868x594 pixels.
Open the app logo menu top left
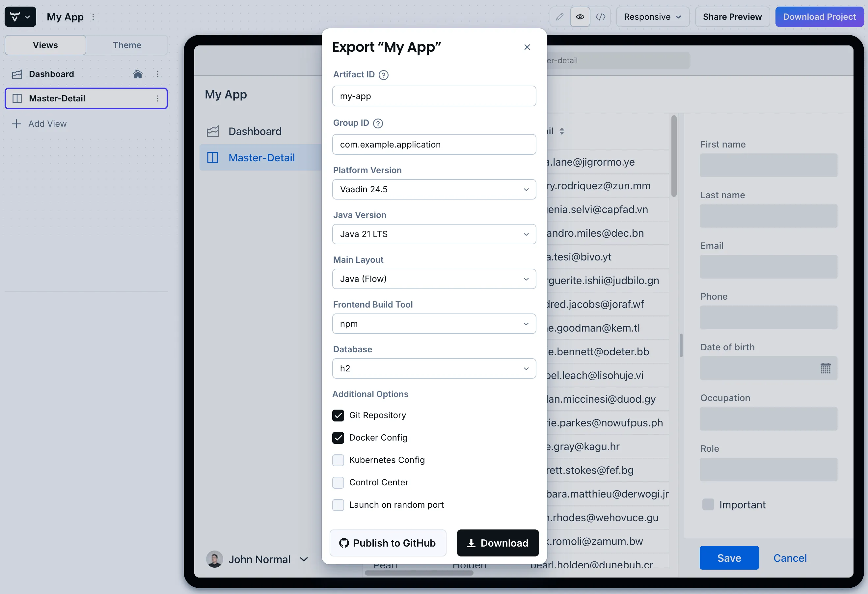point(20,16)
